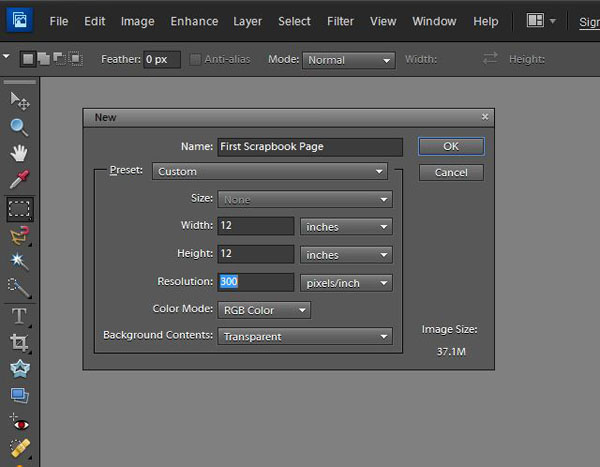
Task: Open the Filter menu
Action: [340, 21]
